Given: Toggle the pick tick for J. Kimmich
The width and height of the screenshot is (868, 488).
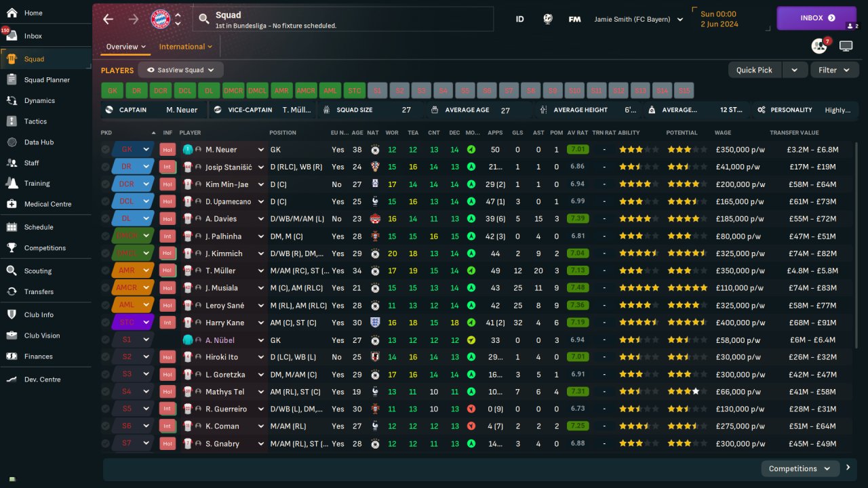Looking at the screenshot, I should click(105, 253).
